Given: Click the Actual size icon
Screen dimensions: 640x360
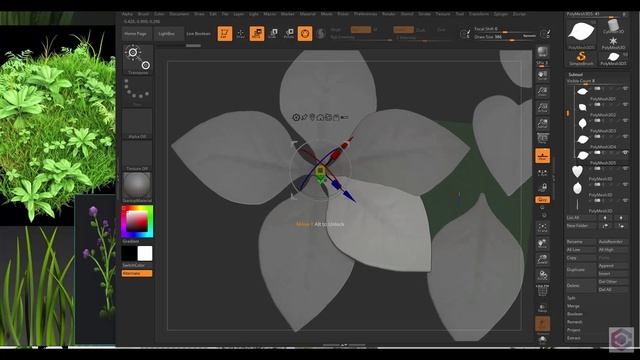Looking at the screenshot, I should click(542, 107).
